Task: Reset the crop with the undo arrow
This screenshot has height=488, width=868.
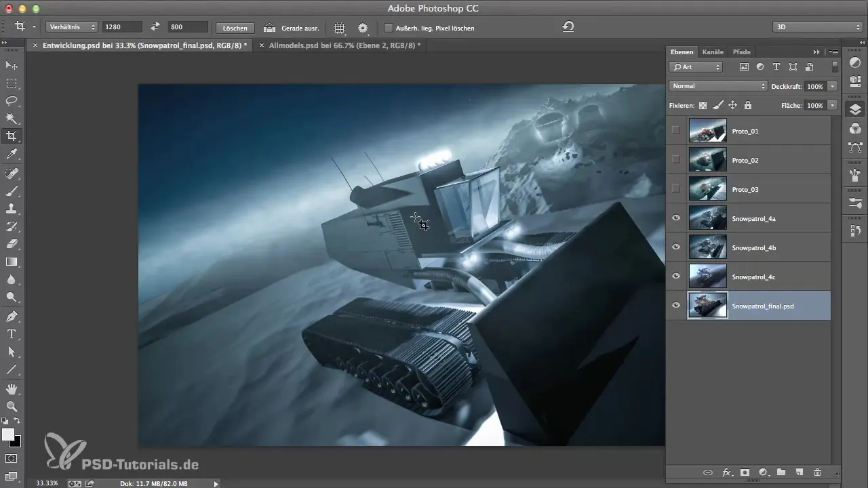Action: 568,27
